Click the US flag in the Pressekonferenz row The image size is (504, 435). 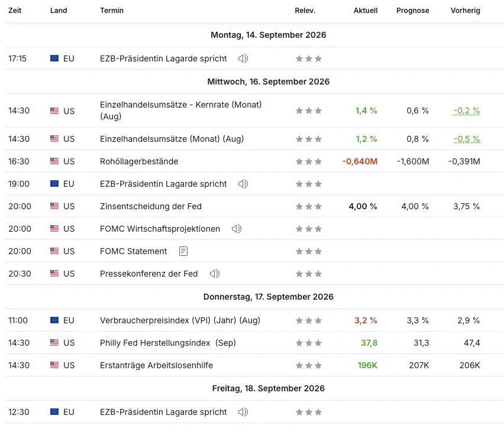pos(54,274)
